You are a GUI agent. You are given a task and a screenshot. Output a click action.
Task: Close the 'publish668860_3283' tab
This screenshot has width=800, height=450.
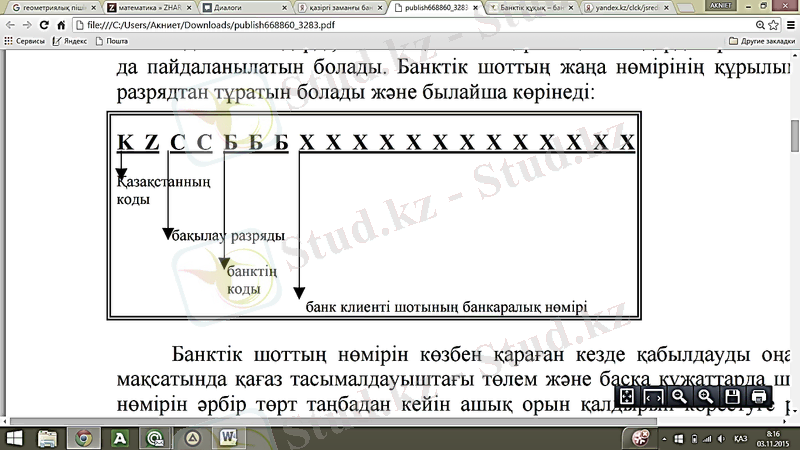[x=476, y=8]
